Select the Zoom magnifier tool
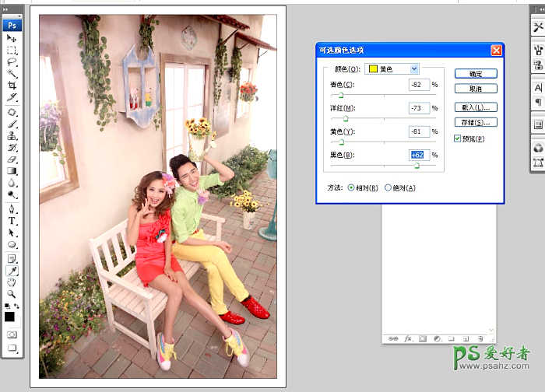The height and width of the screenshot is (392, 545). (12, 294)
